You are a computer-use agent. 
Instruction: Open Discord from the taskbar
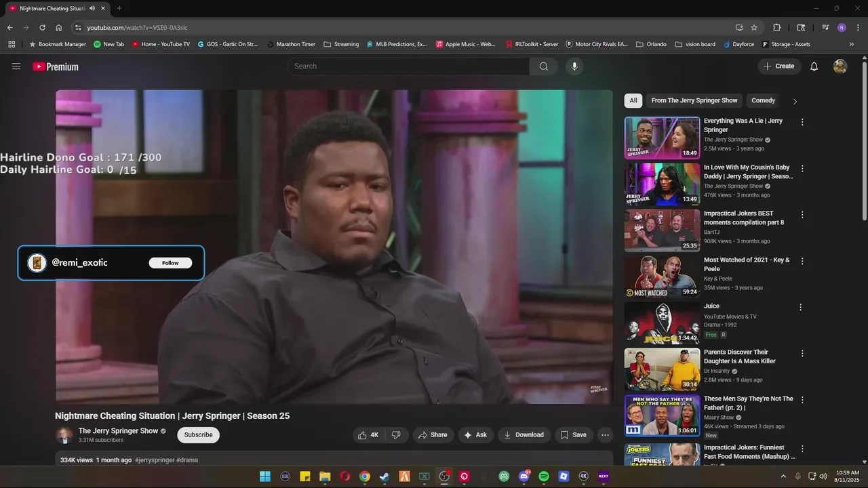point(524,476)
